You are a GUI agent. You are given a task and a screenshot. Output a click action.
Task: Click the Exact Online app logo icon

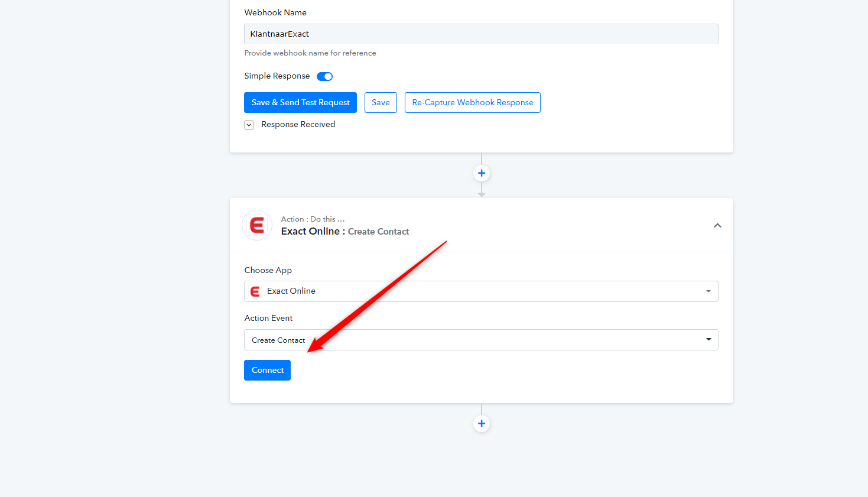(257, 225)
